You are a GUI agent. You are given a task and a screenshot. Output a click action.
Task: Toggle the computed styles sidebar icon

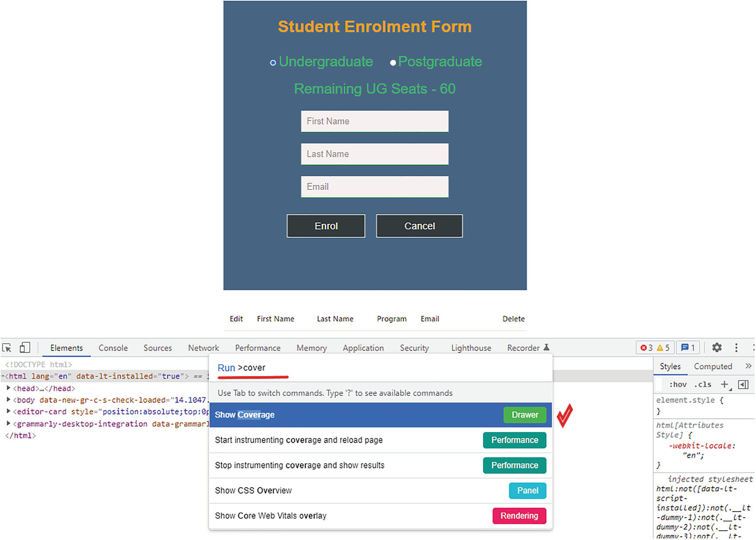pos(743,384)
